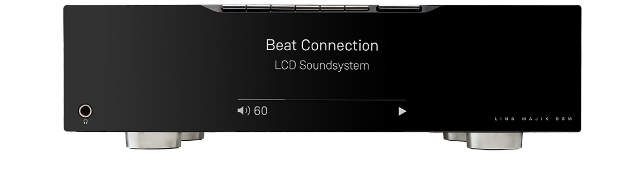Screen dimensions: 644x182
Task: Click the large front-right metal foot
Action: [494, 141]
